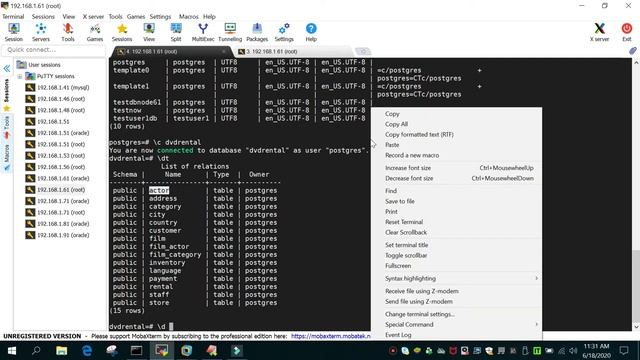Select Send file using Z-modem
The height and width of the screenshot is (360, 640).
457,301
